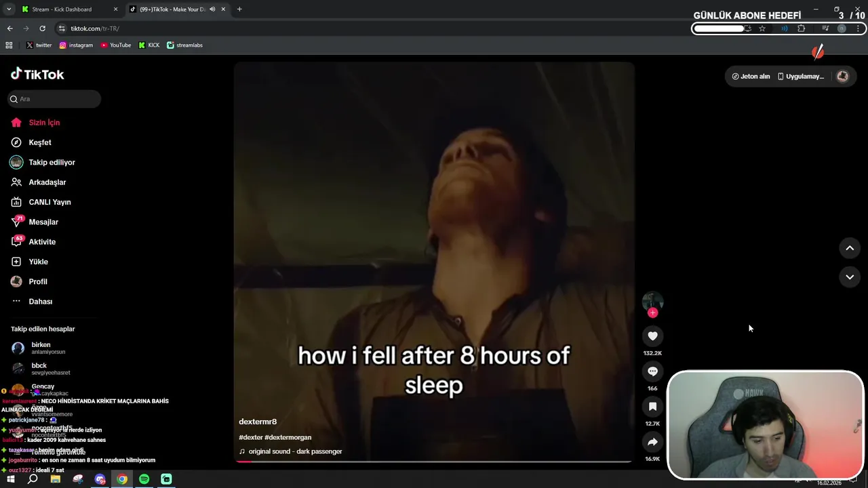Click Jeton alın coins button
Screen dimensions: 868x488
click(x=751, y=77)
